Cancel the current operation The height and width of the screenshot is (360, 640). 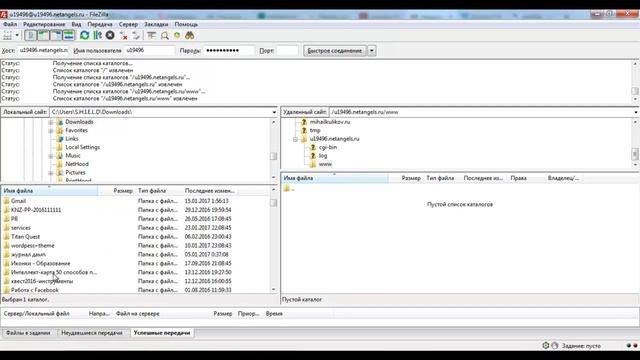[x=110, y=36]
